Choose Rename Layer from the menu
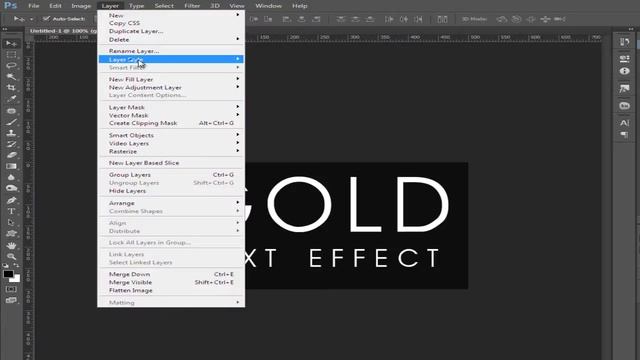This screenshot has width=640, height=360. (x=171, y=51)
